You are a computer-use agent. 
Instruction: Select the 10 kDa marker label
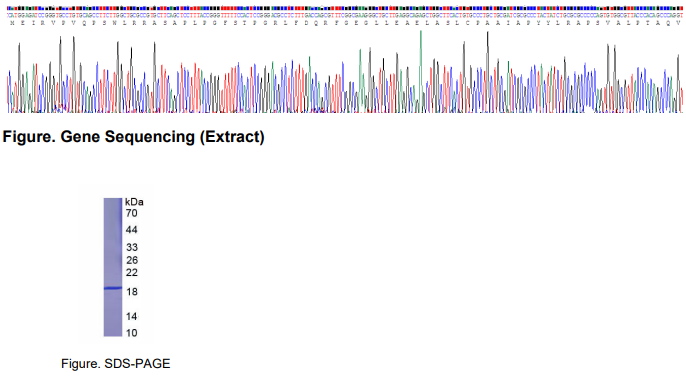click(x=132, y=333)
